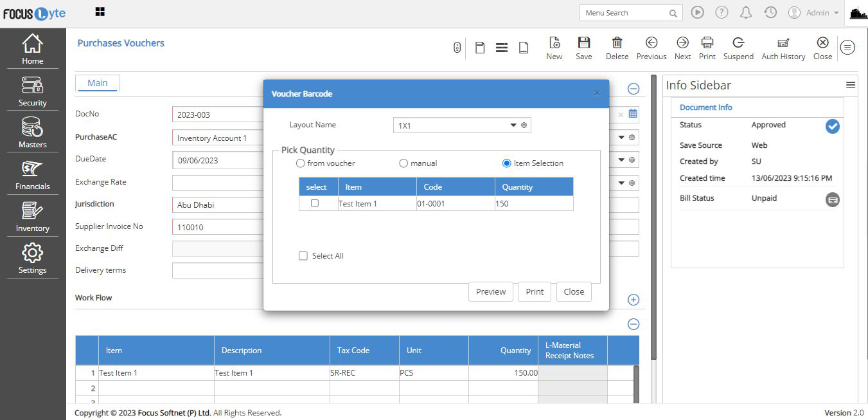Open the help question mark icon
The image size is (868, 420).
pyautogui.click(x=722, y=12)
